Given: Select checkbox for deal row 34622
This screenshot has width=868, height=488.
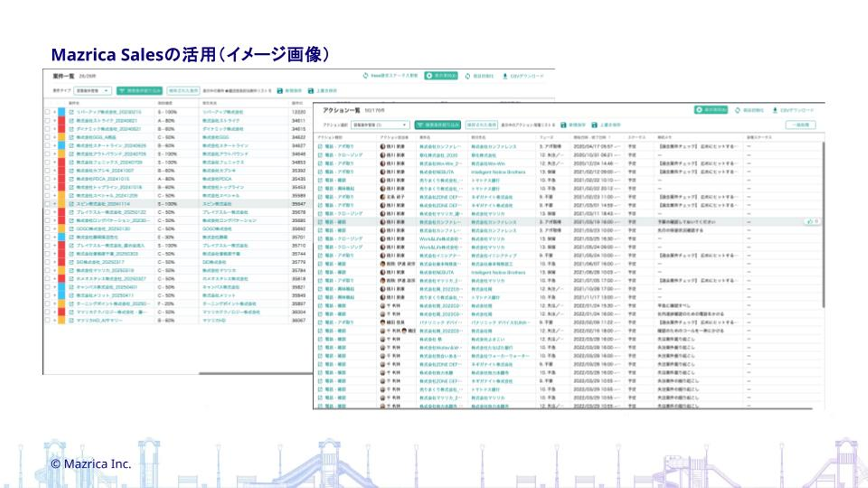Looking at the screenshot, I should pyautogui.click(x=47, y=137).
